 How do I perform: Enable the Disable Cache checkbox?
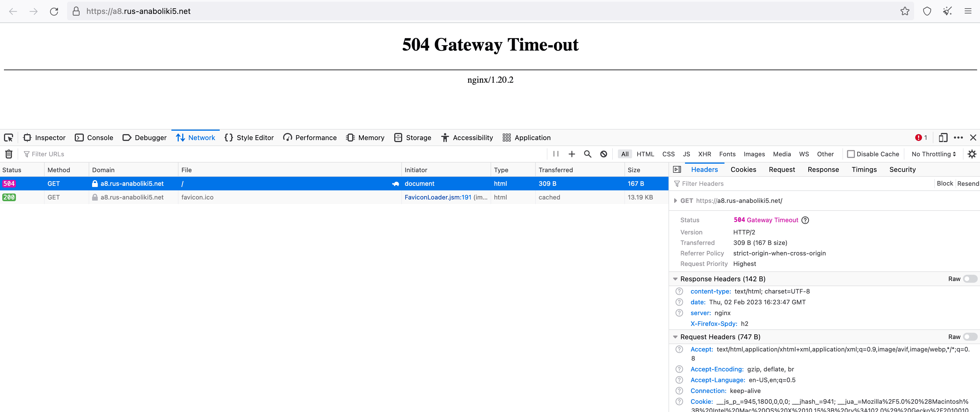pos(851,154)
